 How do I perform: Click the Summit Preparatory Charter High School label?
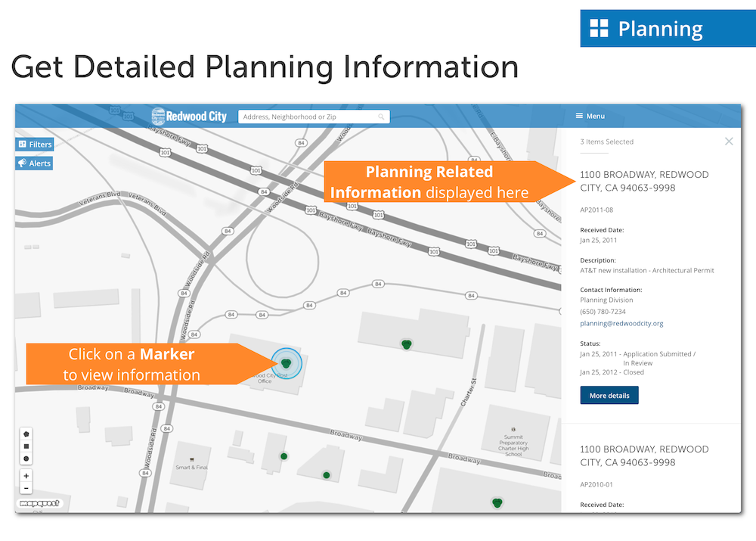tap(513, 445)
